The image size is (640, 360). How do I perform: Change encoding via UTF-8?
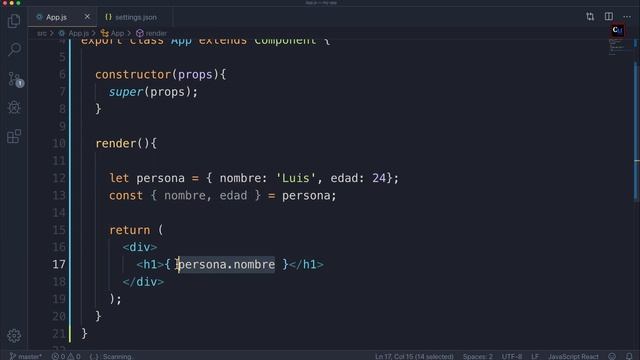point(512,356)
